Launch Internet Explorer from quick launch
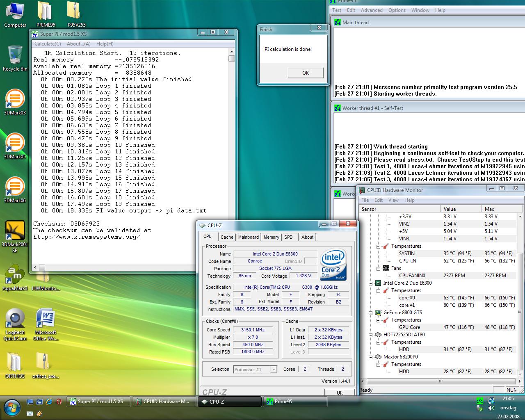Viewport: 525px width, 420px height. [x=49, y=402]
